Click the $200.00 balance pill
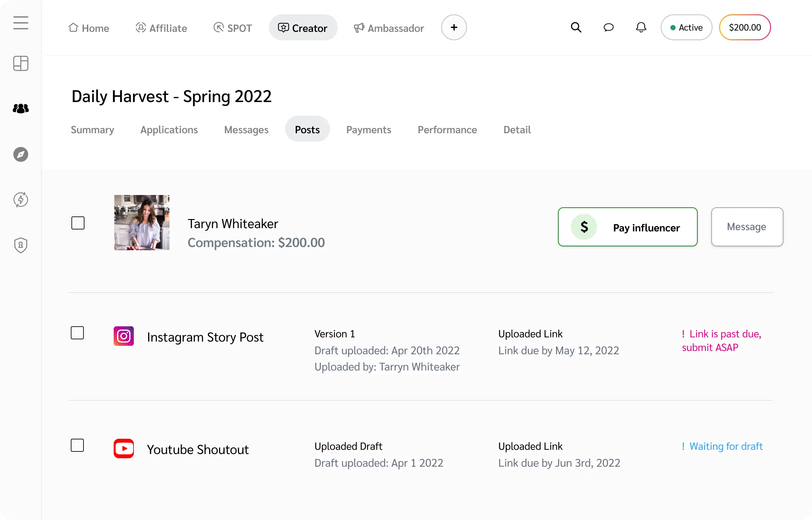This screenshot has width=812, height=520. pos(744,27)
